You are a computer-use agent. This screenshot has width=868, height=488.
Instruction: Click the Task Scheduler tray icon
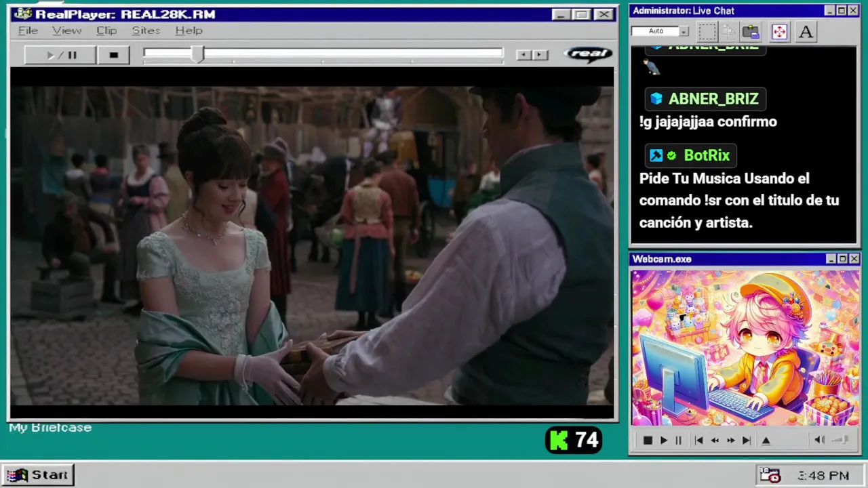tap(770, 475)
